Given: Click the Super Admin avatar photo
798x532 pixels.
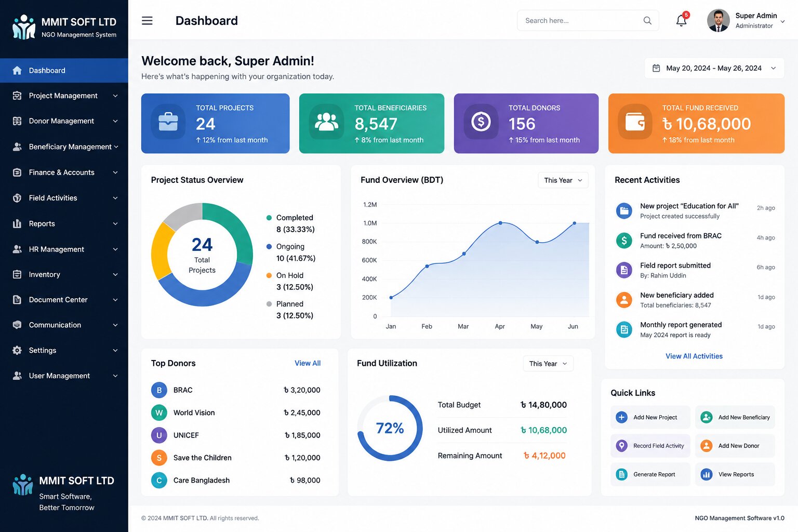Looking at the screenshot, I should [x=719, y=21].
